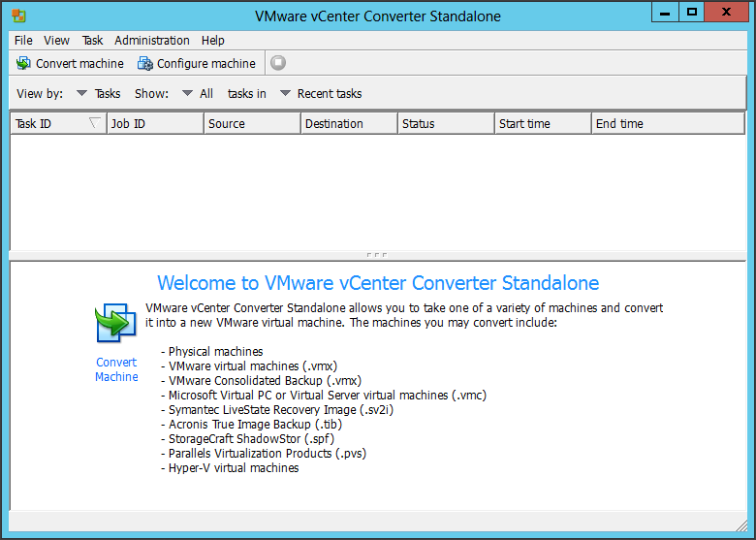Click the VMware app icon in title bar
Viewport: 756px width, 540px height.
click(x=18, y=16)
